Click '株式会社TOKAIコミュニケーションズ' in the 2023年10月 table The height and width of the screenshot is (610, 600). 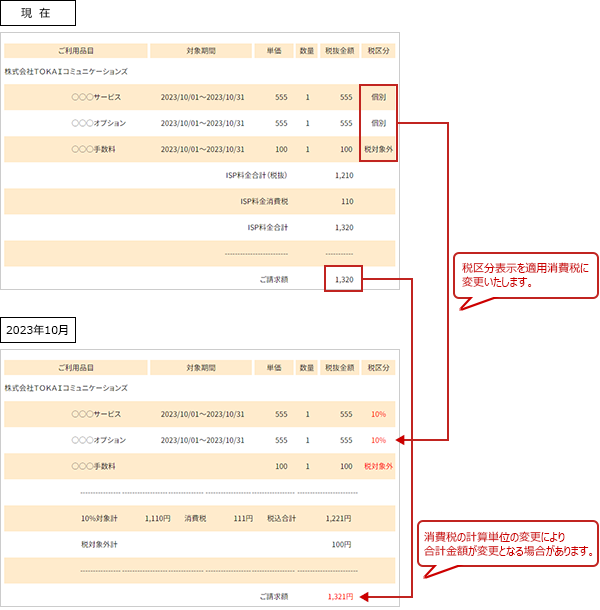click(x=66, y=388)
